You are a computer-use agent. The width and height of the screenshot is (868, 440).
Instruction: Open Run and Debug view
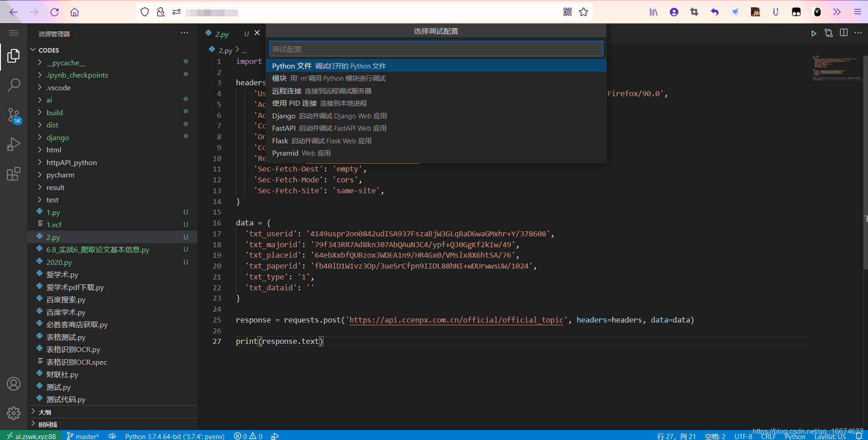(x=14, y=144)
